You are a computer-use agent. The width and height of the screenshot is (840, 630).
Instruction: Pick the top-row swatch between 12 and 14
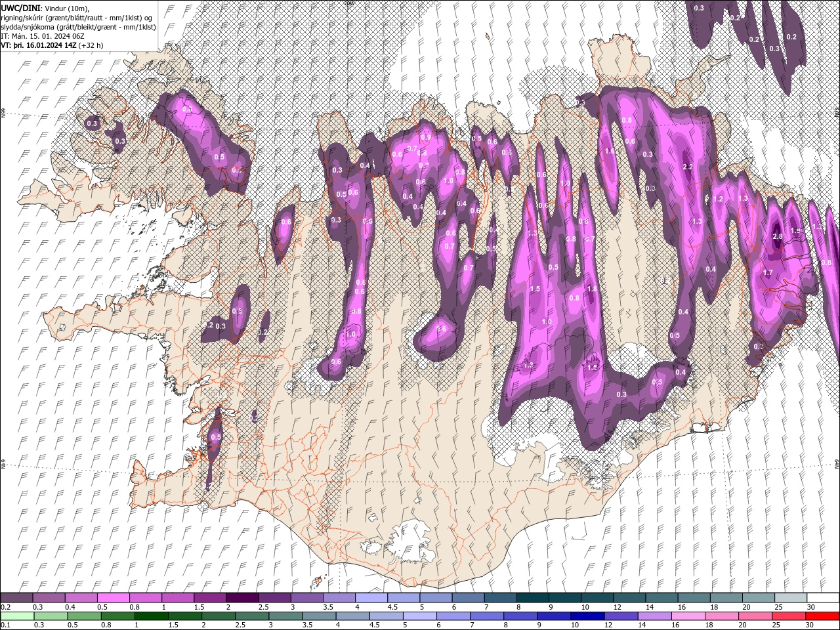point(629,598)
